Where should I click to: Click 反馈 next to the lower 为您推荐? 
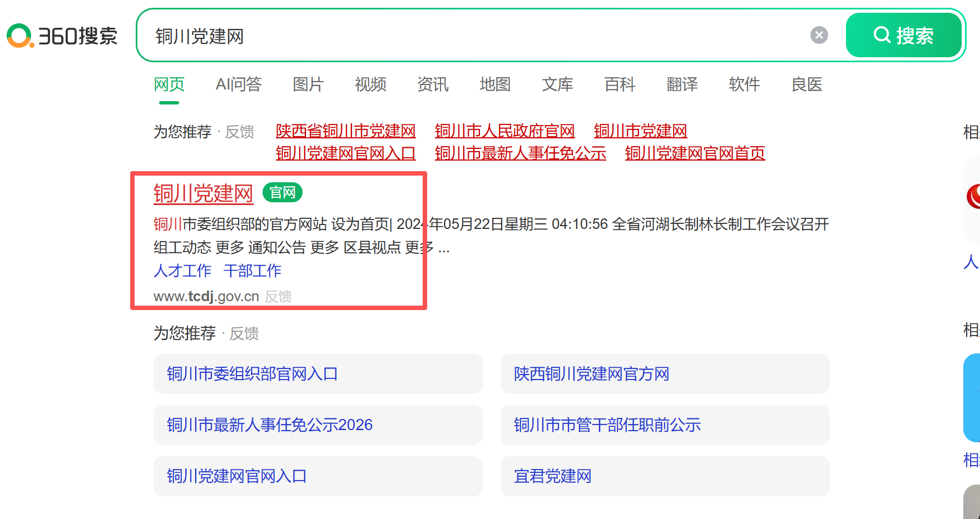pyautogui.click(x=244, y=333)
